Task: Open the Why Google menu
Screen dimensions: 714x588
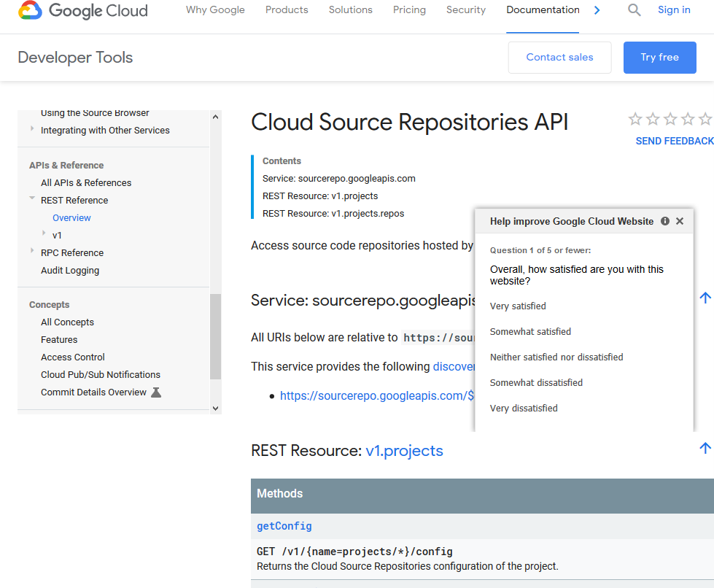Action: (x=215, y=10)
